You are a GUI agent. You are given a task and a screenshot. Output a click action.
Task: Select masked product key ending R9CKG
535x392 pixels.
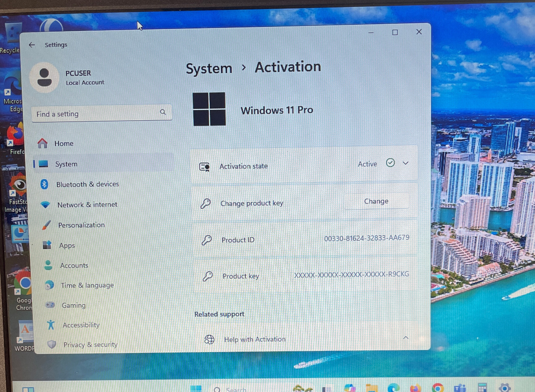351,275
